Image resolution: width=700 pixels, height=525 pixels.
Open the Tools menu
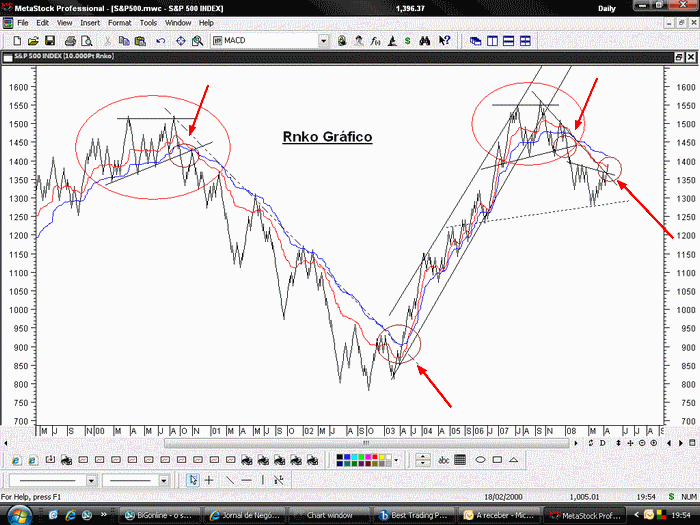148,23
